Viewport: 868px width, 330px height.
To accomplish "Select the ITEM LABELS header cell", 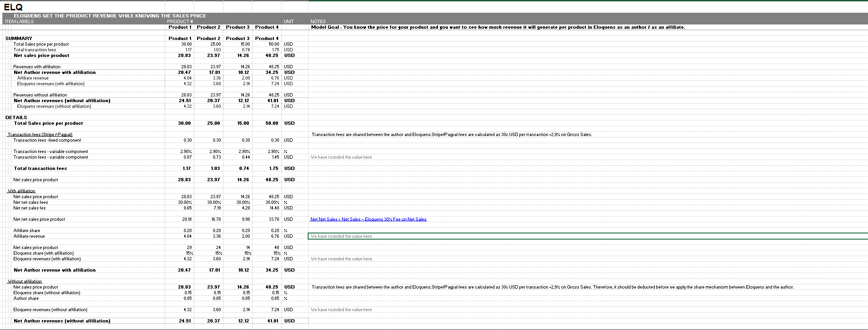I will coord(19,22).
